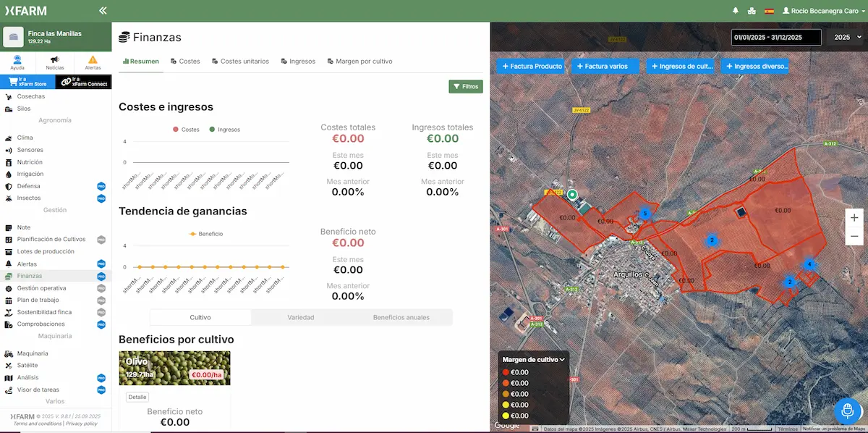Open Noticias megaphone icon

pos(55,62)
